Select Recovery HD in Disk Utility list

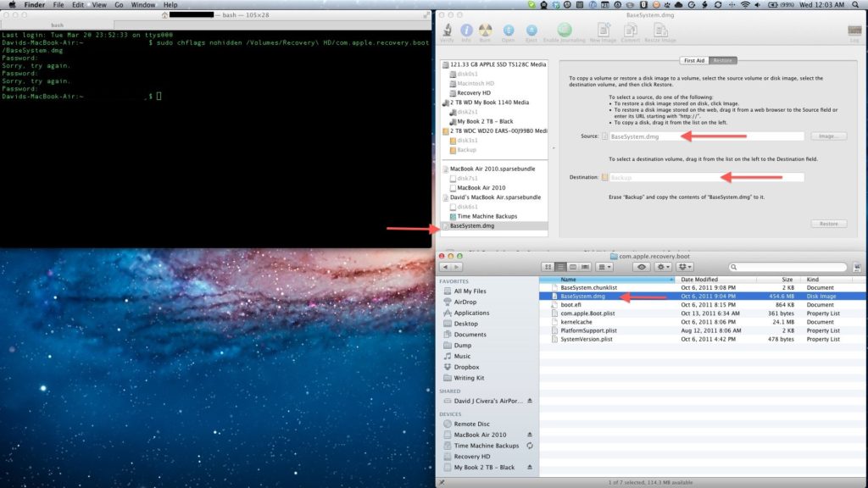[x=473, y=93]
